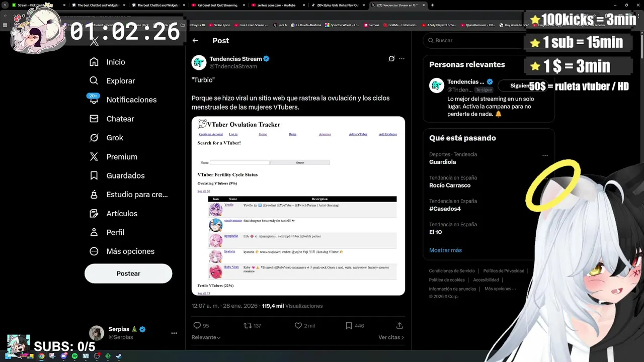Open Ver citas quotes list
The height and width of the screenshot is (362, 644).
click(391, 337)
